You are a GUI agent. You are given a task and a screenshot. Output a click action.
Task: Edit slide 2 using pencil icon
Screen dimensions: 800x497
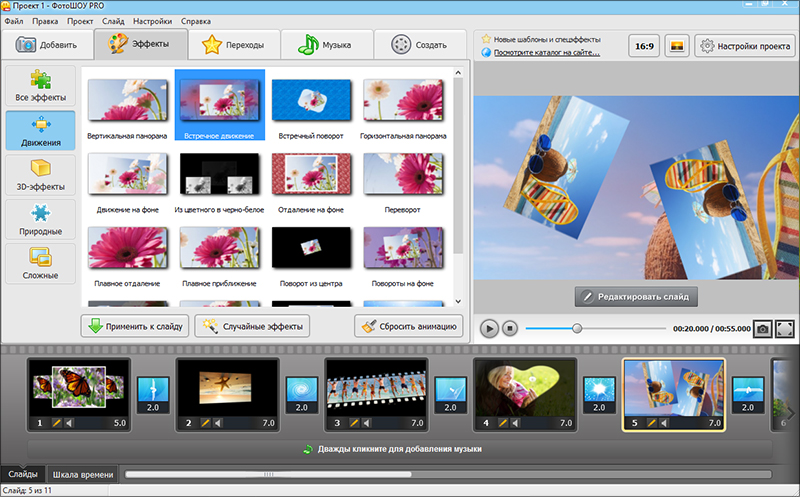pyautogui.click(x=205, y=423)
